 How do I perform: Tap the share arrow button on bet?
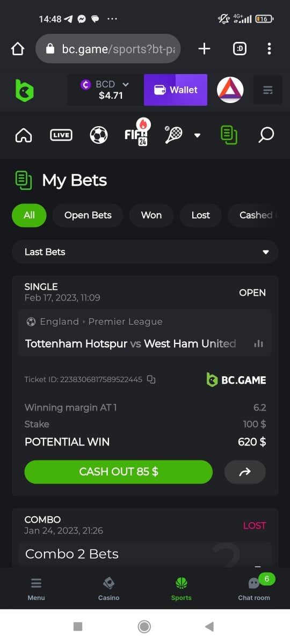[x=245, y=472]
